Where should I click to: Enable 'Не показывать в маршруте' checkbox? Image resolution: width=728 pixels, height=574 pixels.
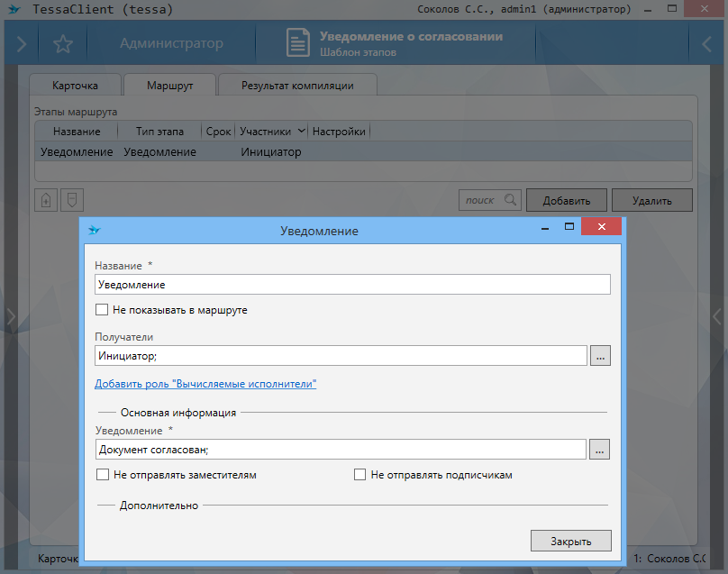(x=102, y=310)
